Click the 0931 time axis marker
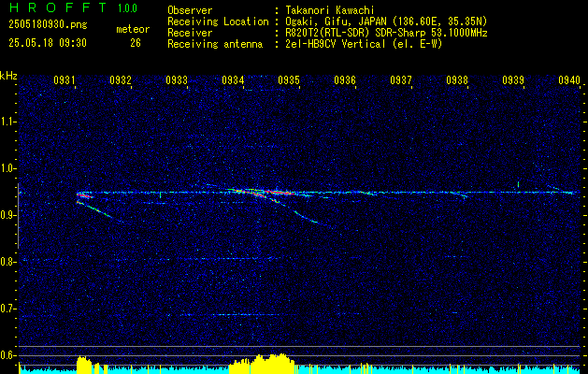Screen dimensions: 588x374 [65, 80]
